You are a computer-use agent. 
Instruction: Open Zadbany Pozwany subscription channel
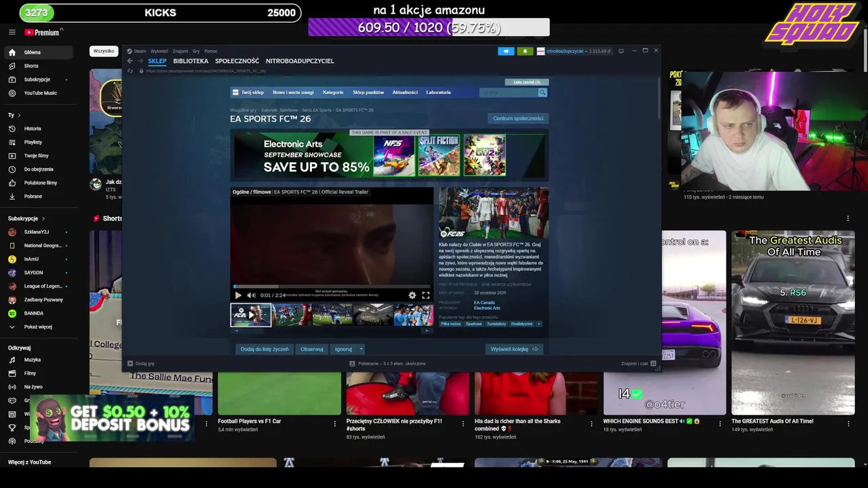coord(39,300)
